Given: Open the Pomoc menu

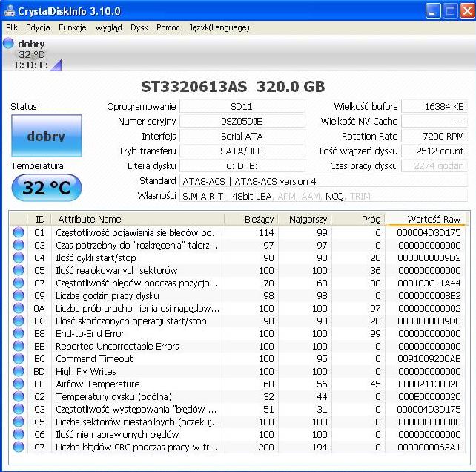Looking at the screenshot, I should coord(168,27).
